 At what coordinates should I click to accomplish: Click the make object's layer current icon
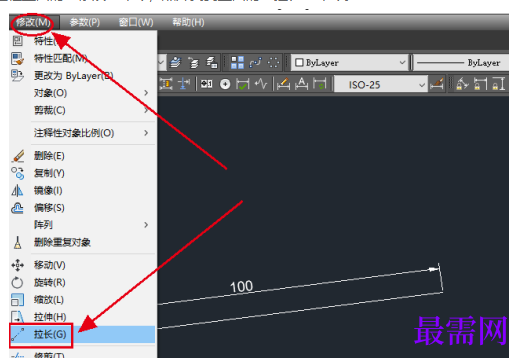pos(175,63)
